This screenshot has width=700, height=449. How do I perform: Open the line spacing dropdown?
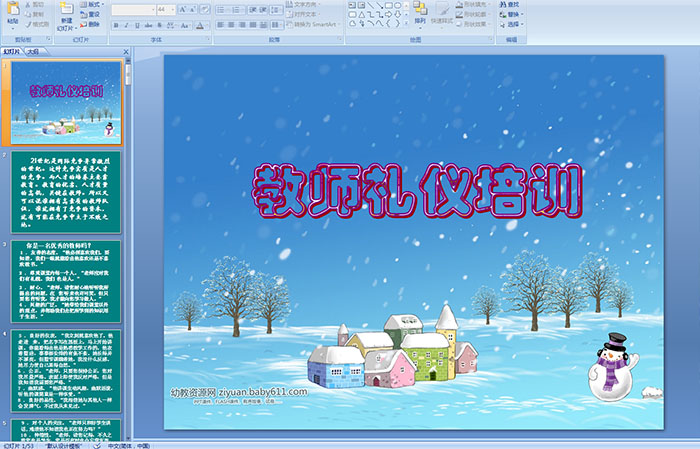pyautogui.click(x=277, y=9)
